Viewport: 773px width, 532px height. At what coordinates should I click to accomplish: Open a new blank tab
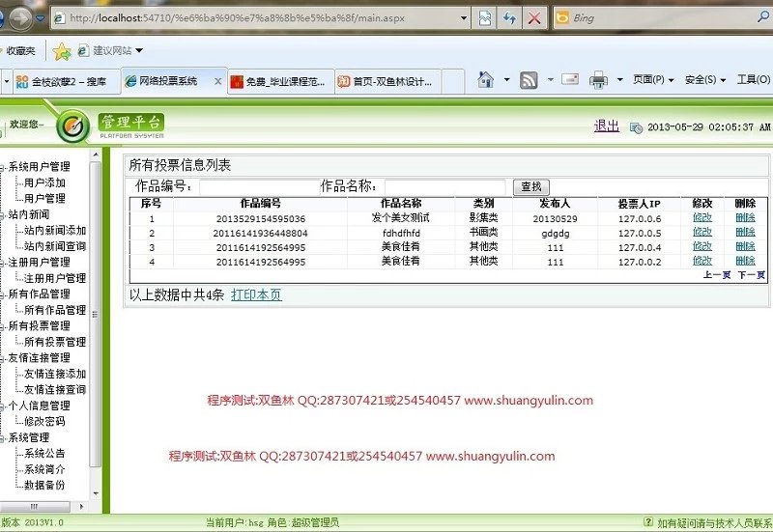tap(452, 81)
